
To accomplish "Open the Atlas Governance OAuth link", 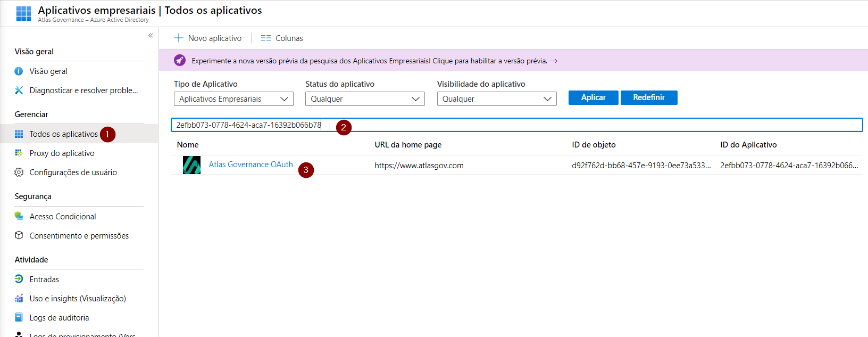I will pos(251,165).
